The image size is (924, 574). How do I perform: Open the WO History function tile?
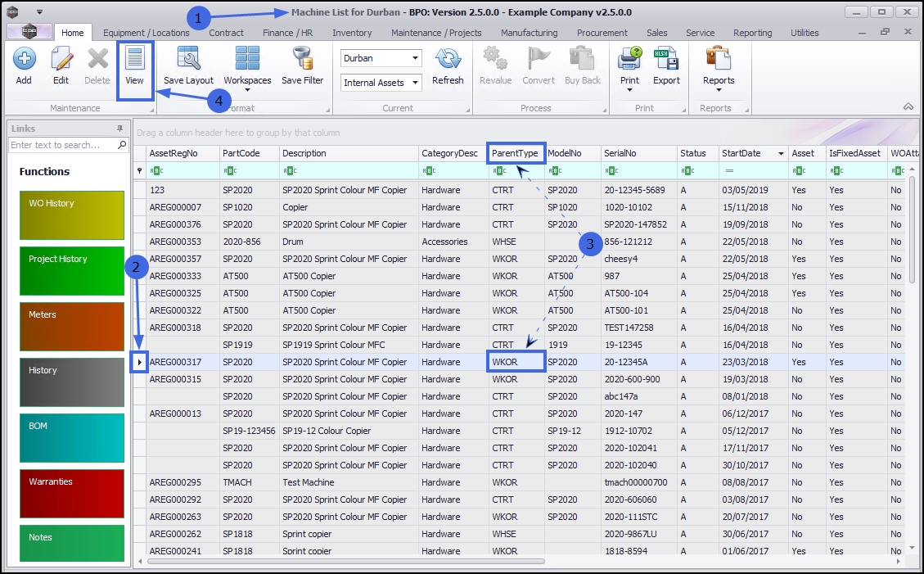(75, 215)
